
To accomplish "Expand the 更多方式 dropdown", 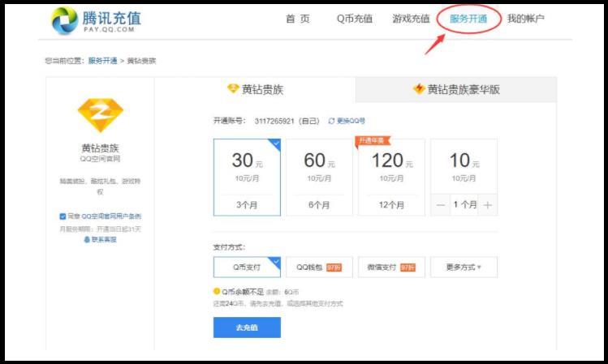I will point(464,268).
